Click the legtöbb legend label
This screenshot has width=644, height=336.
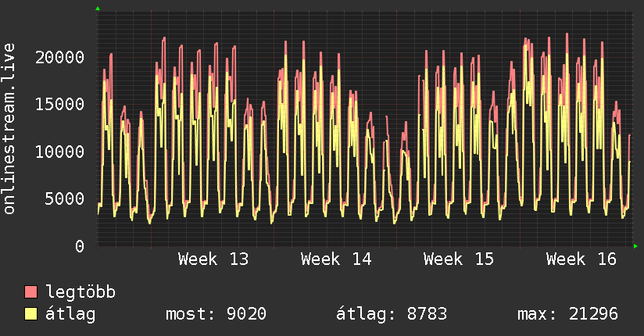tap(80, 292)
